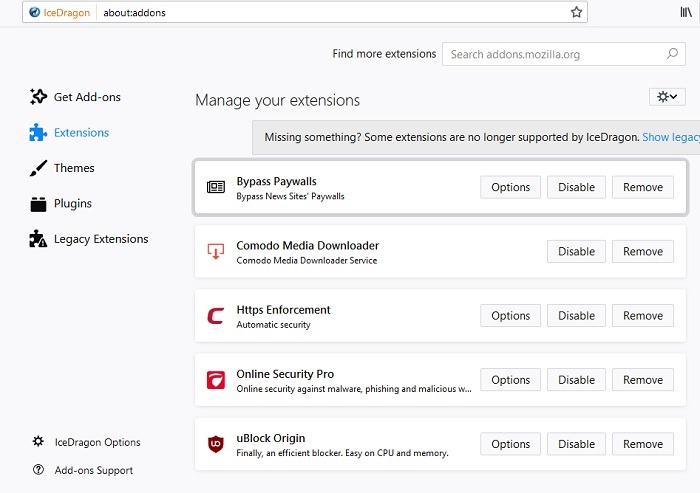Click the IceDragon Options gear icon
The image size is (700, 493).
38,442
